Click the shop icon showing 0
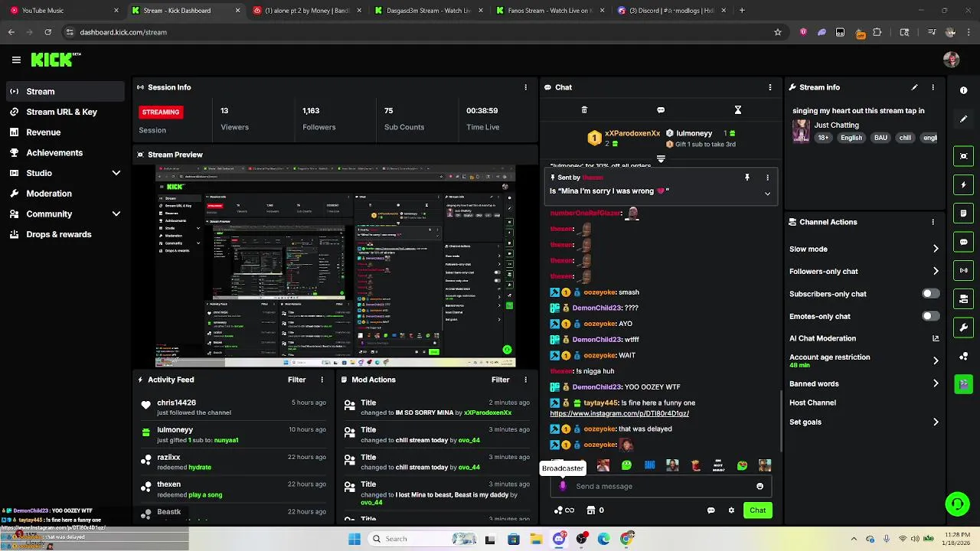Viewport: 980px width, 551px height. coord(596,510)
